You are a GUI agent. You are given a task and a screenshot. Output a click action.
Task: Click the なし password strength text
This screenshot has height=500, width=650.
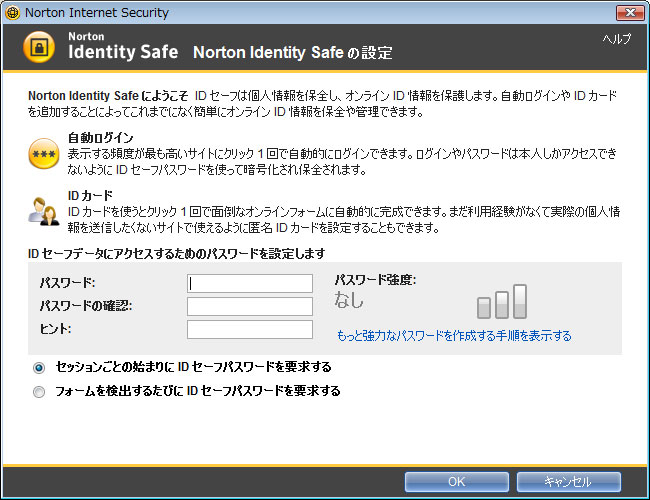349,300
